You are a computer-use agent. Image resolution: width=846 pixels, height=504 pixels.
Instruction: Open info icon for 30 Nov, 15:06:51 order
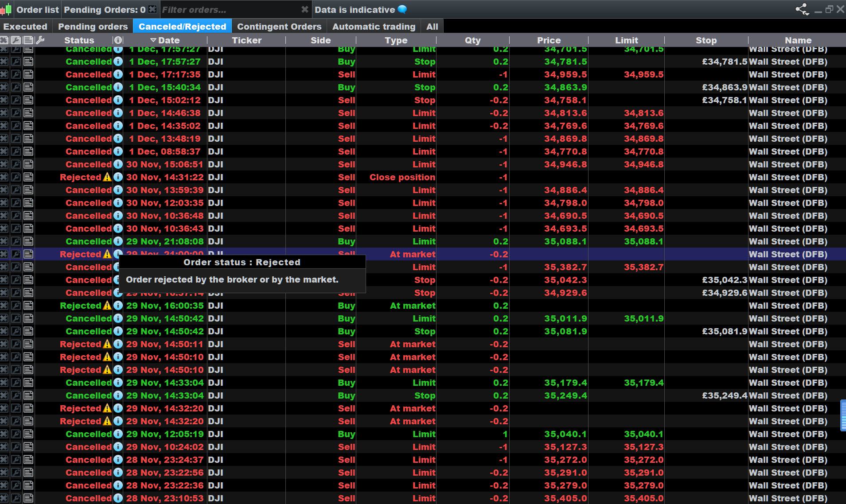coord(118,164)
